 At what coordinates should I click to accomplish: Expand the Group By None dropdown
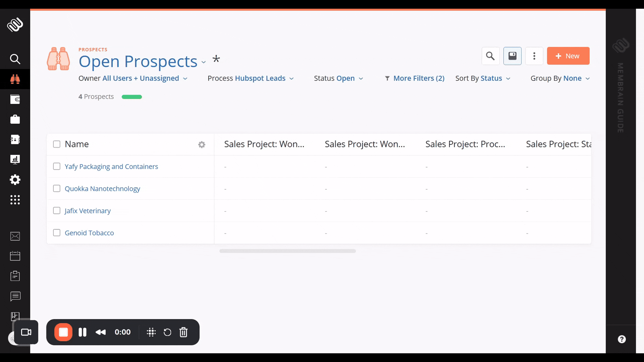tap(560, 79)
